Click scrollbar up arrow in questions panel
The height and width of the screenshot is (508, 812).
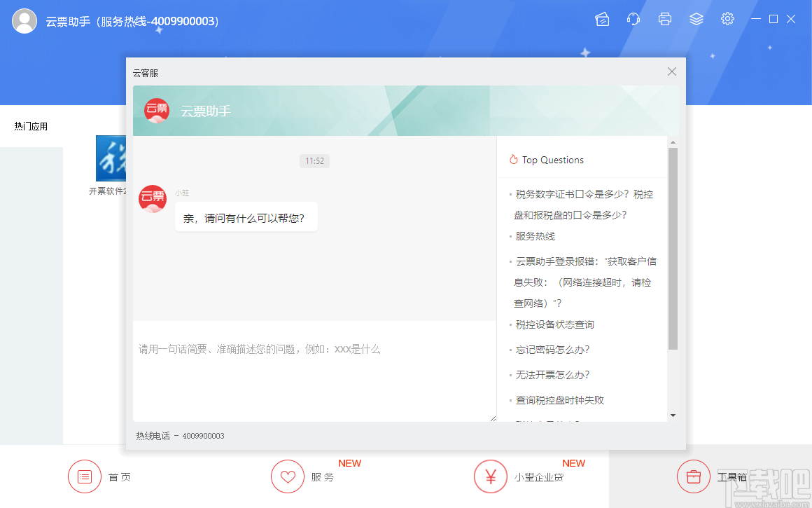pyautogui.click(x=673, y=142)
